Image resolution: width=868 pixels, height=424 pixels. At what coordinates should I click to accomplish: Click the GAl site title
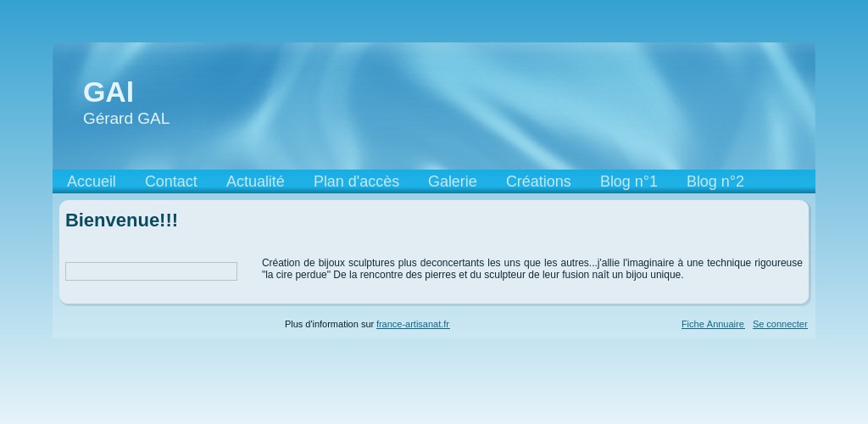(x=108, y=92)
